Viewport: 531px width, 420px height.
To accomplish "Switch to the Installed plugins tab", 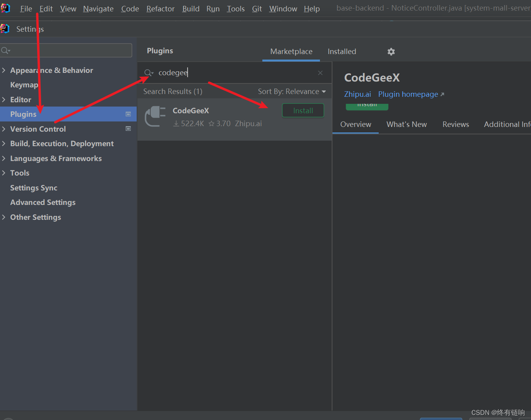I will click(x=342, y=52).
